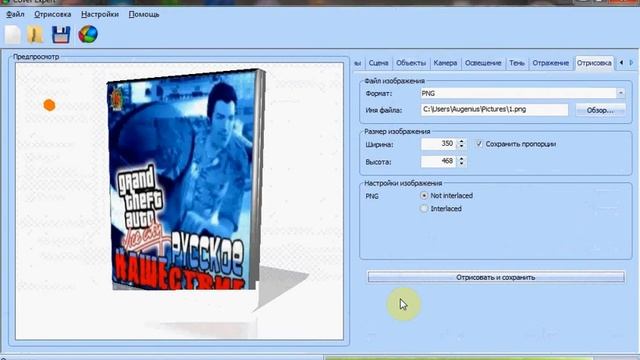This screenshot has width=640, height=360.
Task: Open the Отрисовка menu
Action: click(53, 14)
